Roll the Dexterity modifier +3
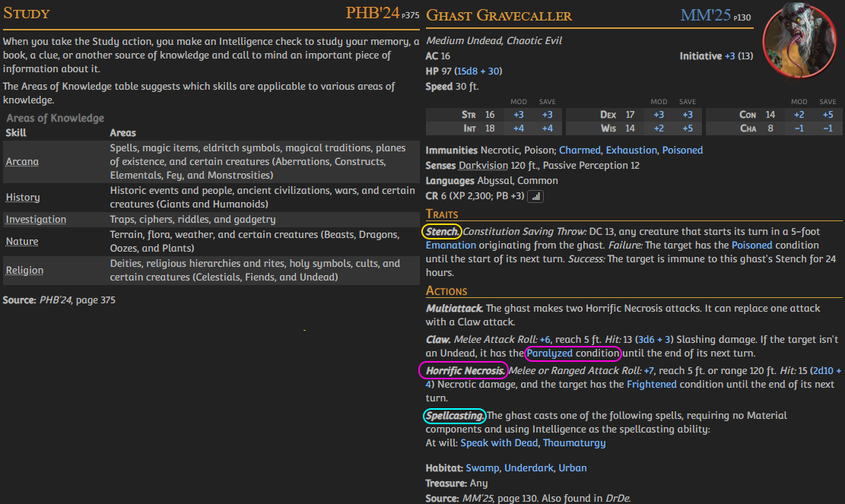Image resolution: width=845 pixels, height=504 pixels. pos(659,115)
